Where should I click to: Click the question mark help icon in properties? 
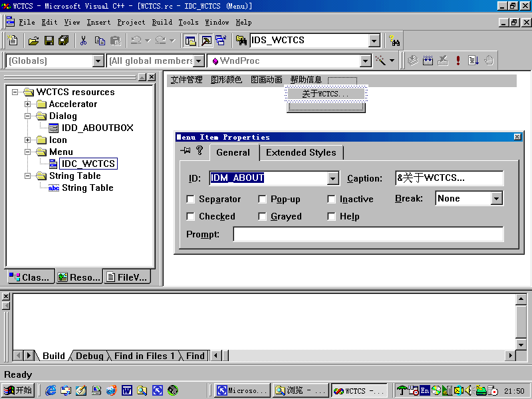[199, 150]
